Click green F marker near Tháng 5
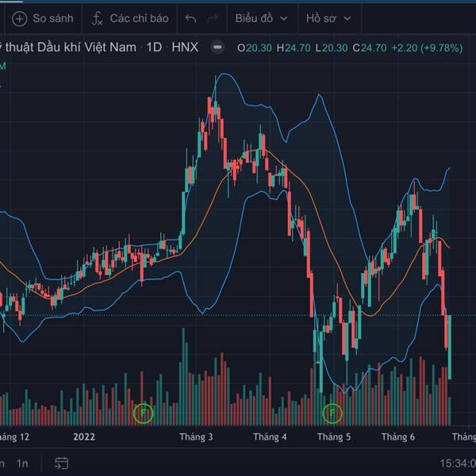 (332, 413)
